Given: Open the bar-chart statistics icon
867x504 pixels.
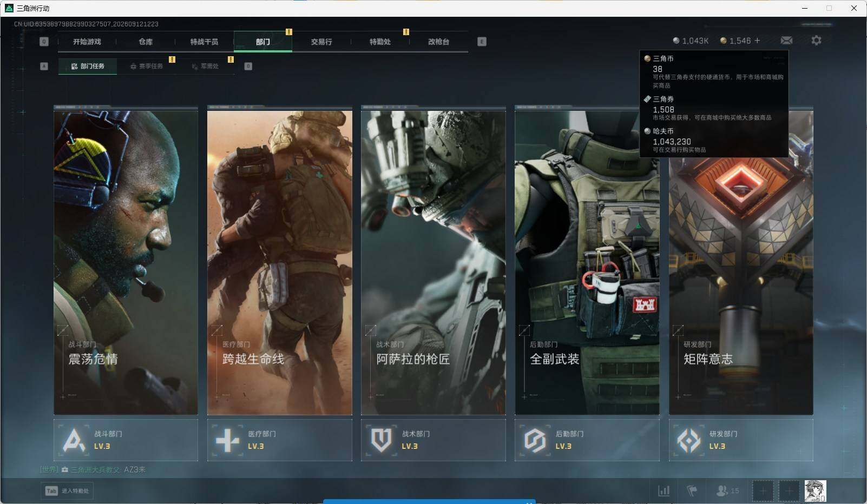Looking at the screenshot, I should (x=664, y=491).
